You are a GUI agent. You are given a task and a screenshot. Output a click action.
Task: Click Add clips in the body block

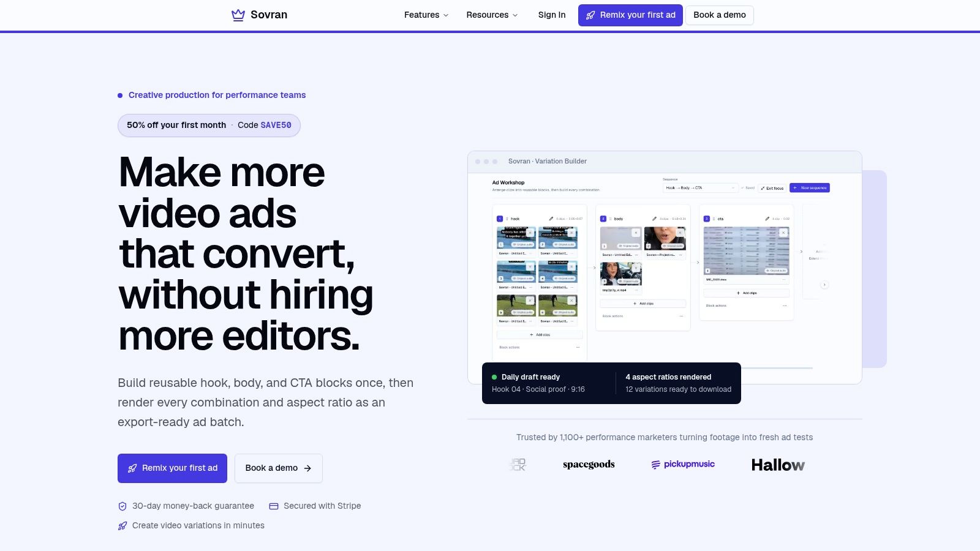[x=643, y=304]
